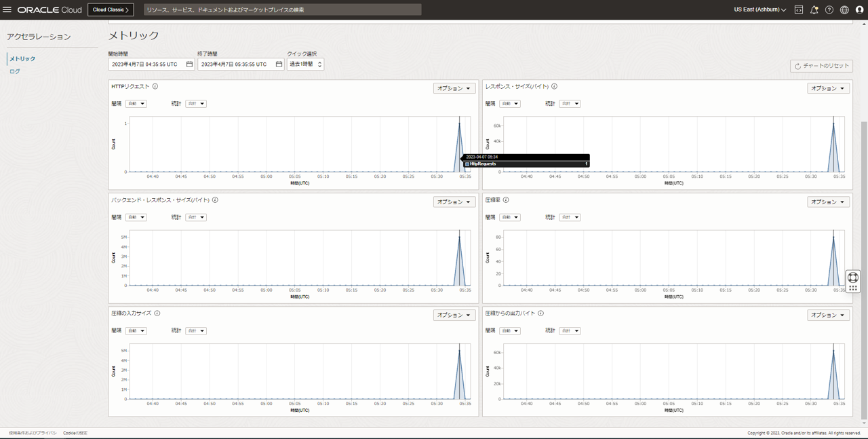Open オプション dropdown on 圧縮の入力サイズ chart
This screenshot has width=868, height=439.
point(454,315)
